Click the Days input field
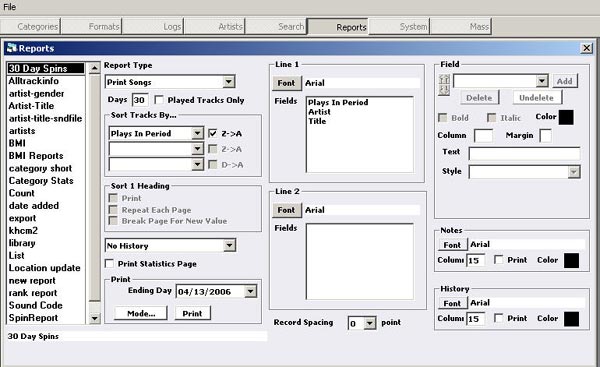This screenshot has width=600, height=367. (140, 100)
